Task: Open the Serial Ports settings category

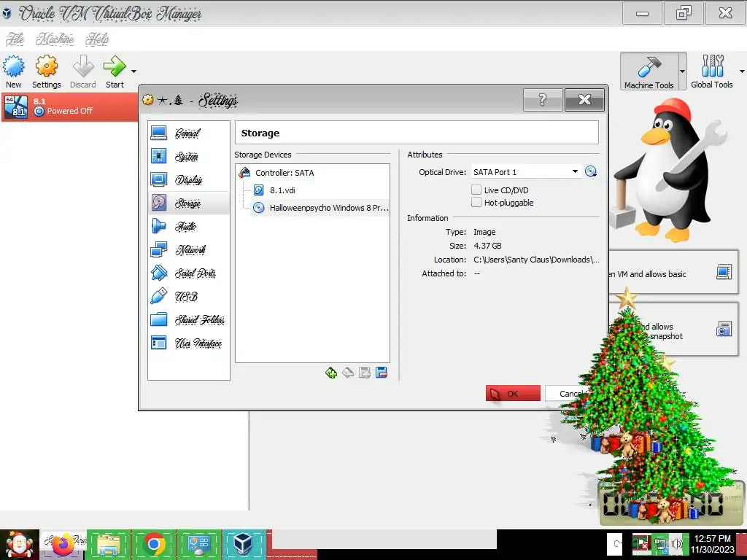Action: coord(188,273)
